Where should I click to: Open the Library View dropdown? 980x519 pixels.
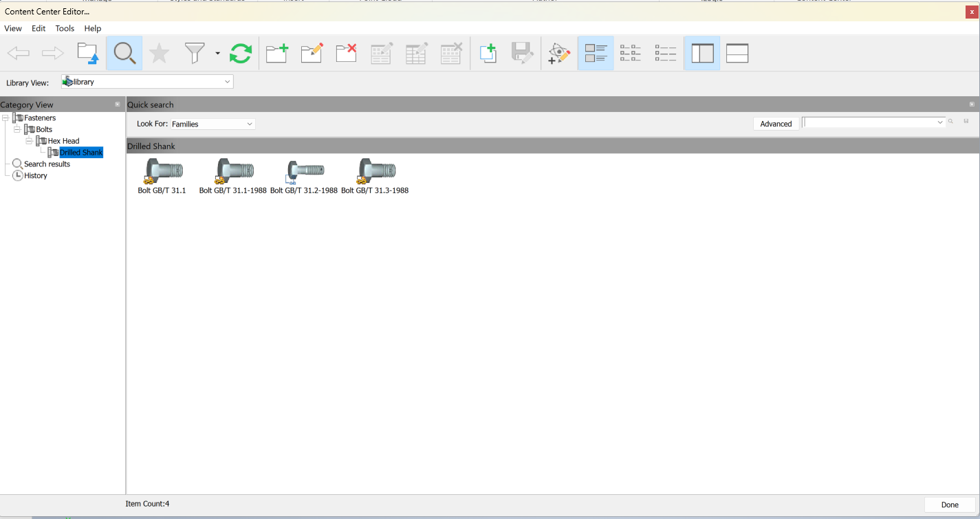pos(227,81)
